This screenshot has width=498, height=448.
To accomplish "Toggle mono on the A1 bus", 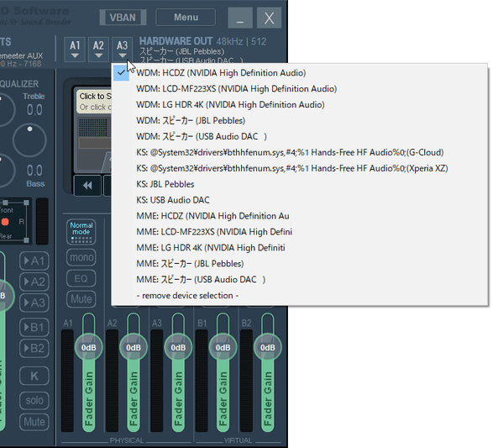I will click(81, 257).
